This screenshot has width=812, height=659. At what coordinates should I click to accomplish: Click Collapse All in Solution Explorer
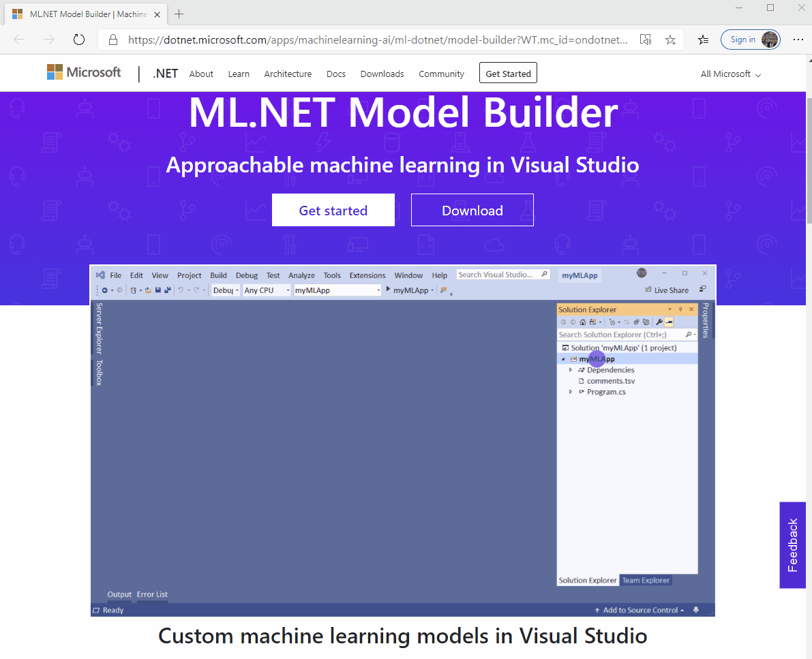pyautogui.click(x=637, y=322)
